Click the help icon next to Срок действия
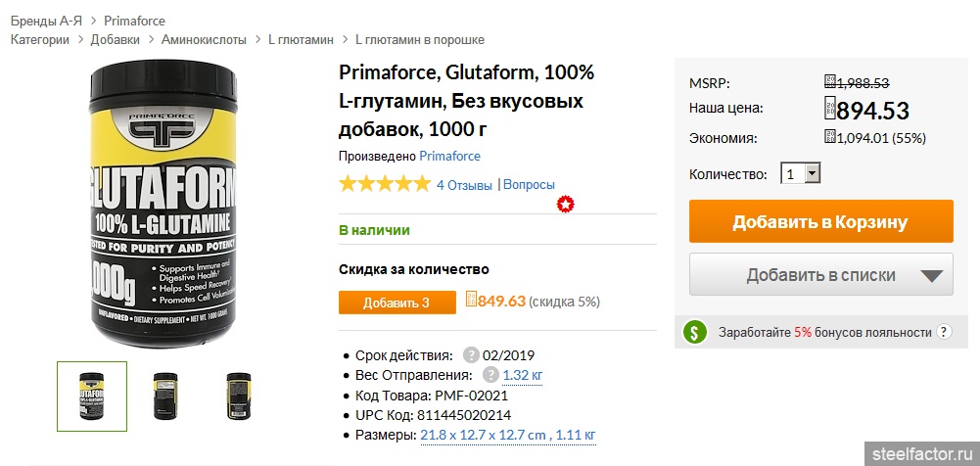 tap(471, 355)
